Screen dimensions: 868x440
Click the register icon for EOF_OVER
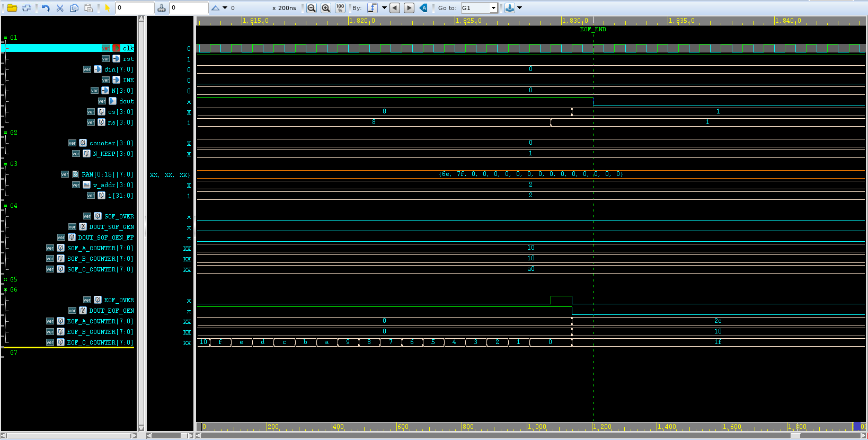[98, 300]
